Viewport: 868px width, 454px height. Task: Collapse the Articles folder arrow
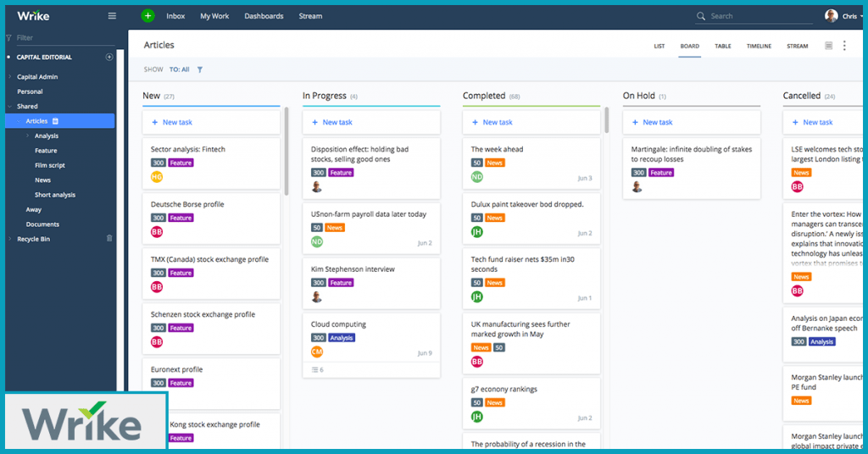pos(19,121)
